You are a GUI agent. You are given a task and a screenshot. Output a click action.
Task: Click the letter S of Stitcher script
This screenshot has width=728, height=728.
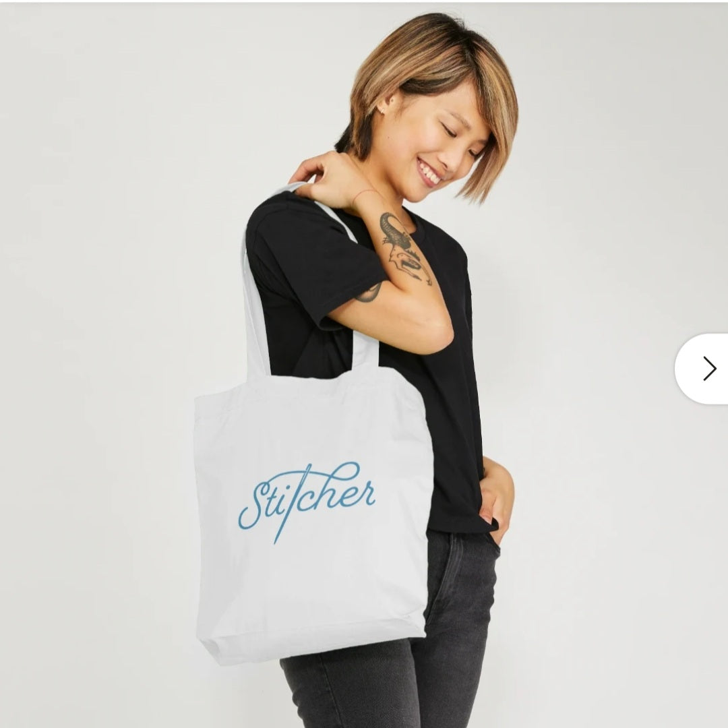tap(253, 505)
